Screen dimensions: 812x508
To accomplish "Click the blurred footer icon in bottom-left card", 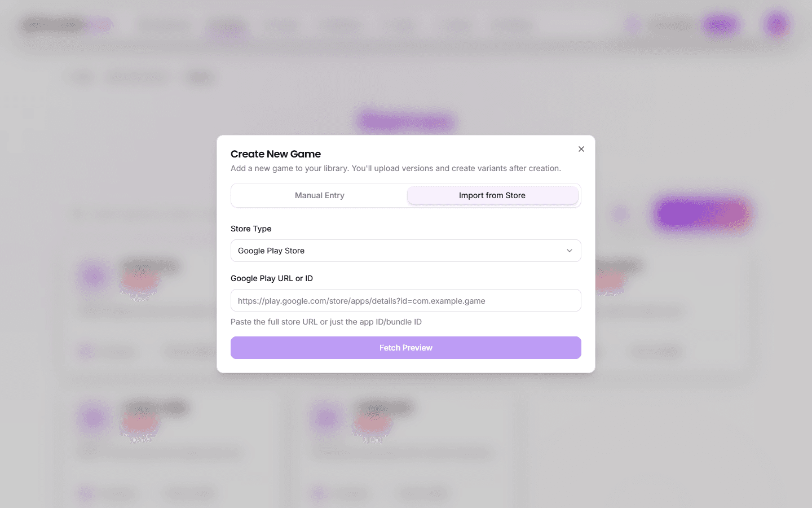I will (86, 494).
